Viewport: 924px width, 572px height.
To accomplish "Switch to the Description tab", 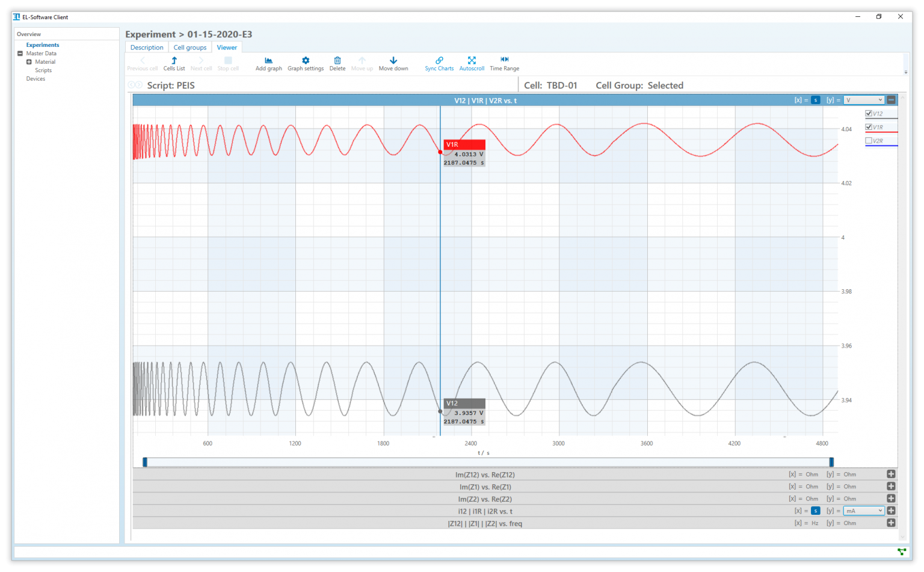I will pyautogui.click(x=147, y=48).
